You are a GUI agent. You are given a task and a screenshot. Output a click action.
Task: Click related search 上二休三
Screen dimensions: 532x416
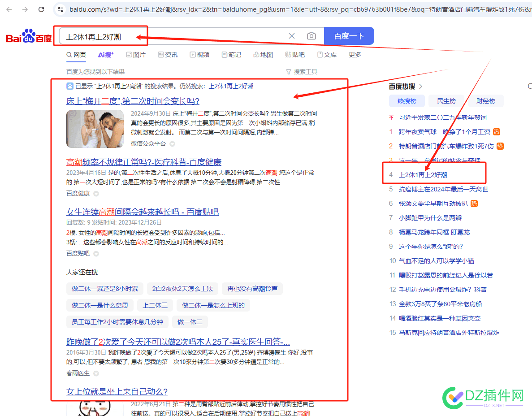[x=155, y=305]
